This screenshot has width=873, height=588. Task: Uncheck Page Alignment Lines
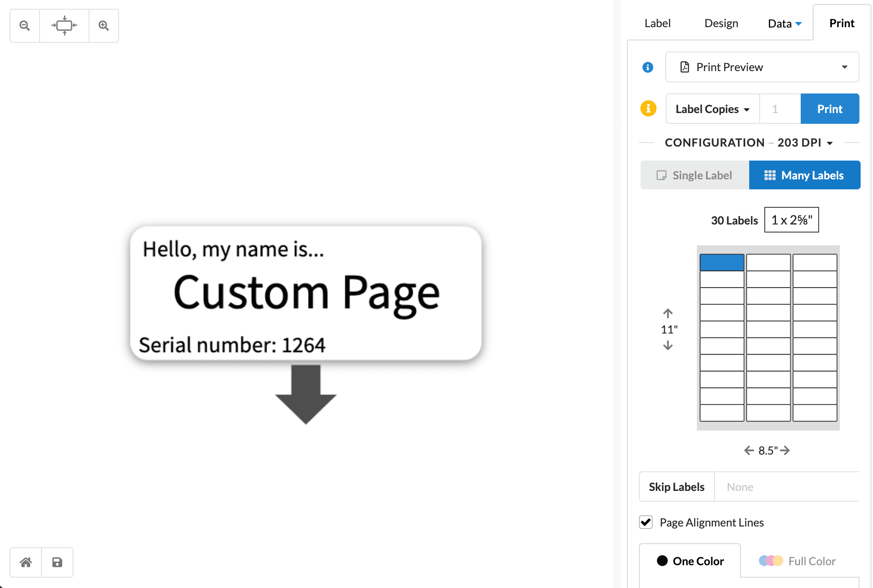pos(645,522)
